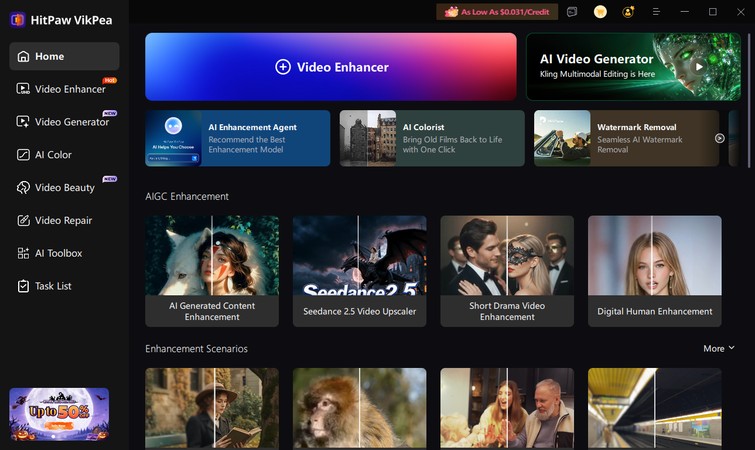Expand the More dropdown for Enhancement Scenarios
Screen dimensions: 755x450
tap(719, 348)
